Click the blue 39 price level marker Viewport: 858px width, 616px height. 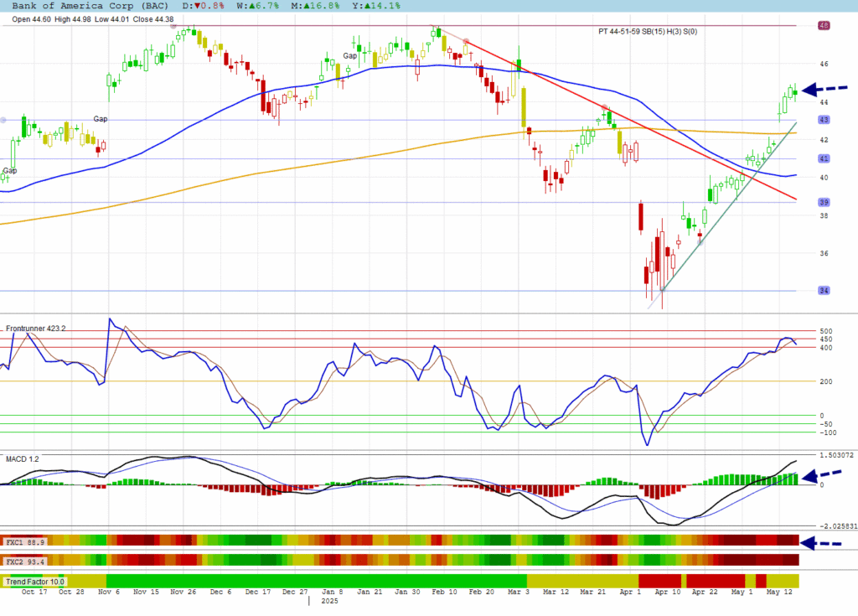pyautogui.click(x=824, y=202)
